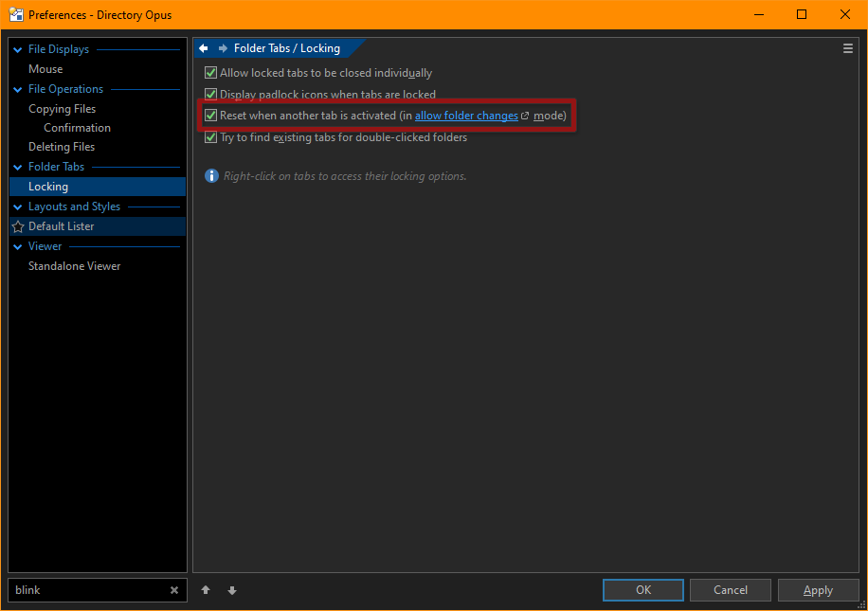Toggle Display padlock icons when tabs are locked

[x=210, y=94]
